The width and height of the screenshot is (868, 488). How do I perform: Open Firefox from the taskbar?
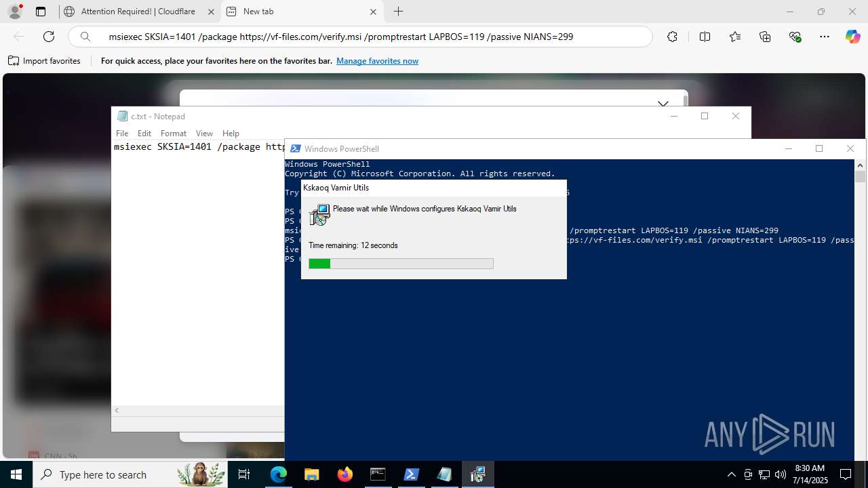pos(345,474)
